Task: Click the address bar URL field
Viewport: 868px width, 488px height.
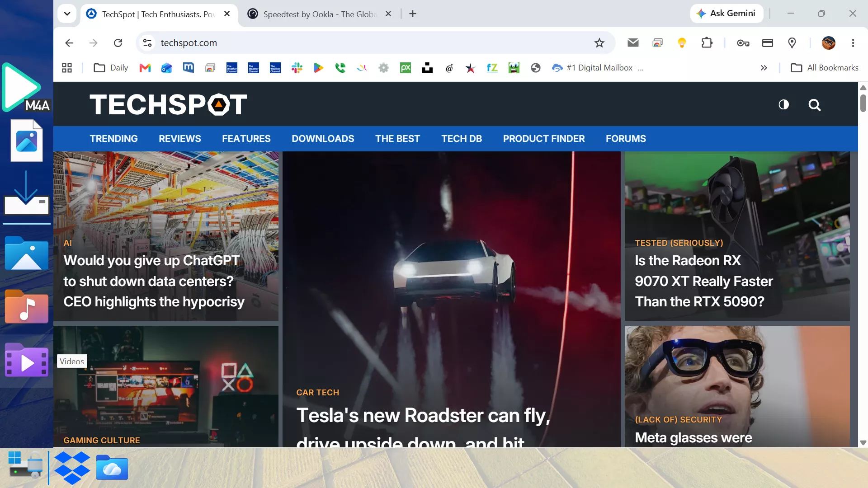Action: click(375, 43)
